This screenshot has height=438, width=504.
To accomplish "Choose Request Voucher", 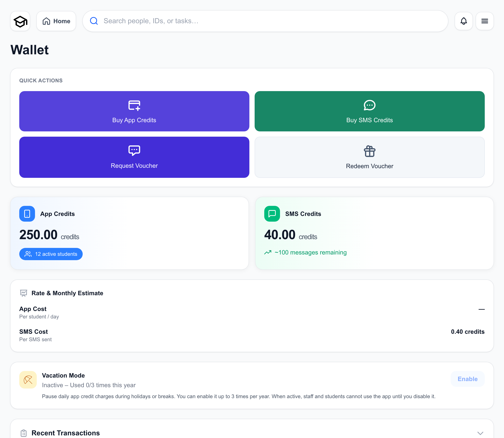I will coord(134,157).
